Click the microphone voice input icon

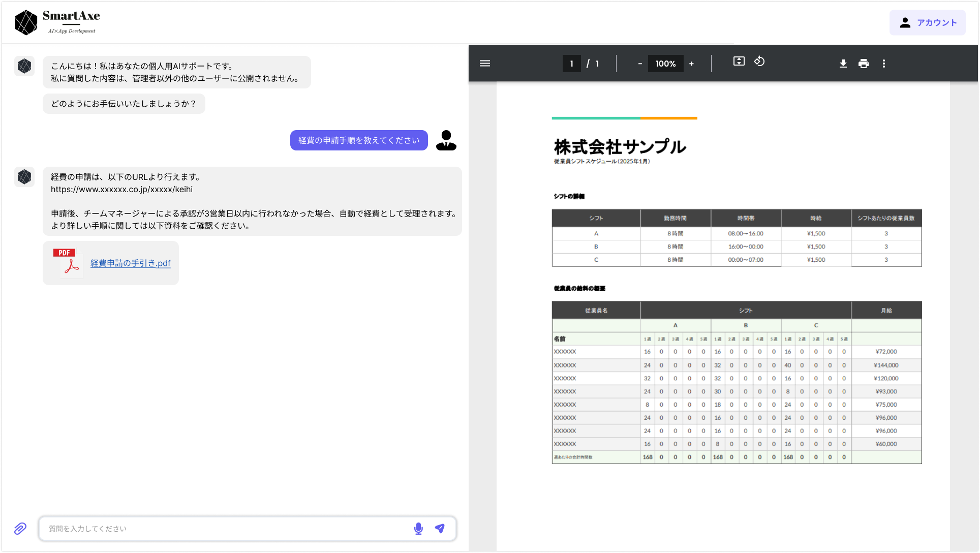pyautogui.click(x=418, y=529)
